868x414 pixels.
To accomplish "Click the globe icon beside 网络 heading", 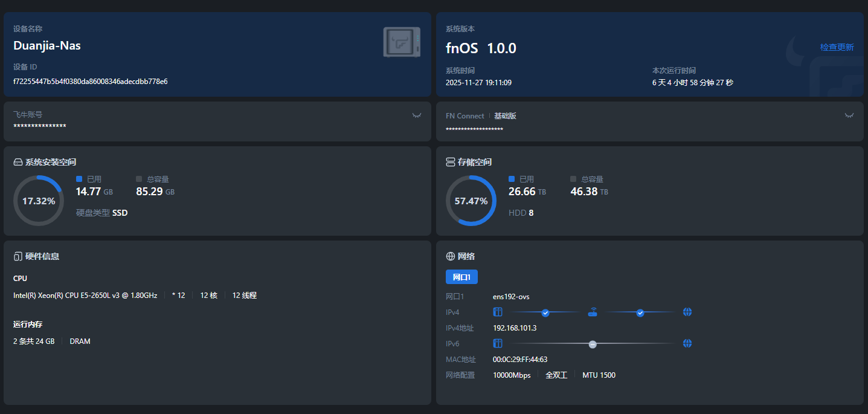I will (450, 256).
